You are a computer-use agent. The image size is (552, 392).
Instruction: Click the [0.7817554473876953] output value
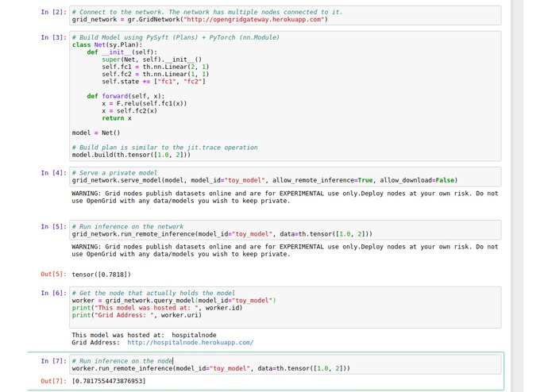pos(109,381)
